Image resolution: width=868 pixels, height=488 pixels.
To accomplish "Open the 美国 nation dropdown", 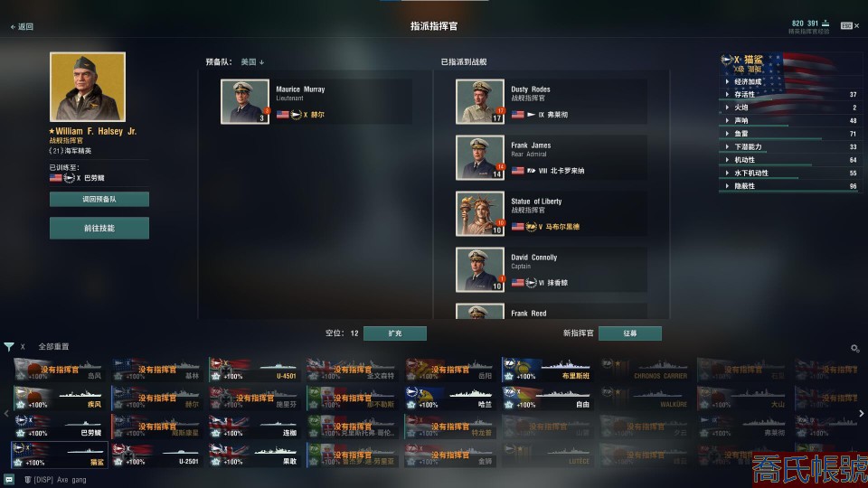I will click(x=252, y=62).
